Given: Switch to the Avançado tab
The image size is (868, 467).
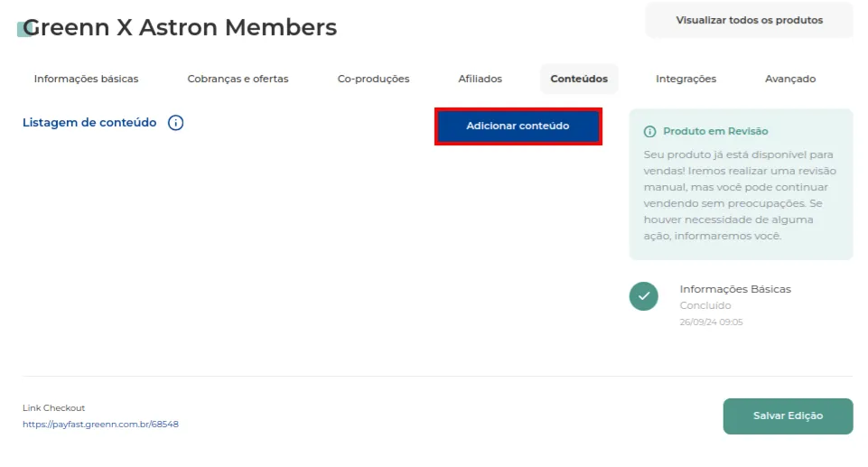Looking at the screenshot, I should click(x=790, y=79).
